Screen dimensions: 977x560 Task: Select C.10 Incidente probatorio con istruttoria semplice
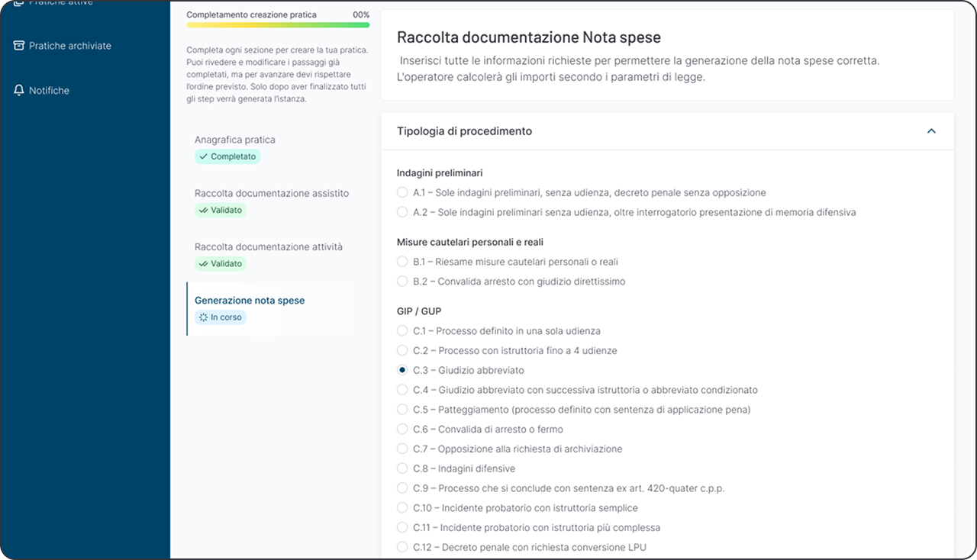(x=402, y=507)
